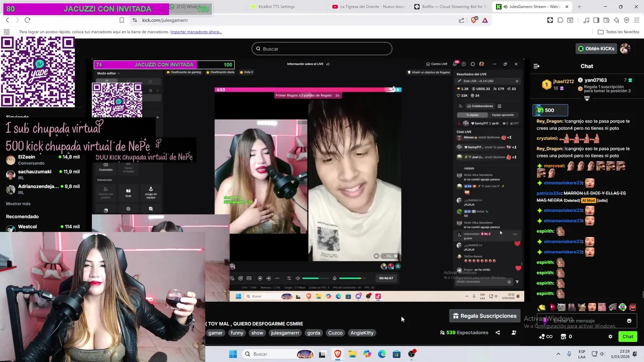The width and height of the screenshot is (644, 362).
Task: Toggle the browser sidebar panel
Action: [596, 20]
